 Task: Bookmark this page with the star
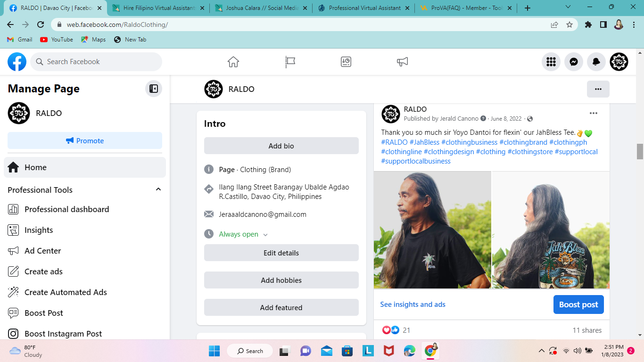(570, 25)
